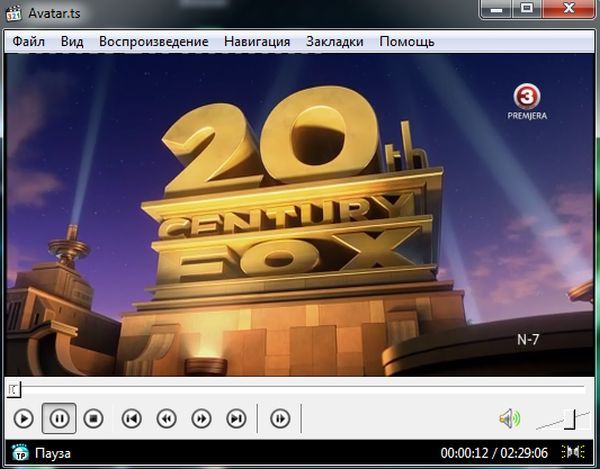Open the Помощь menu
The width and height of the screenshot is (600, 469).
(x=407, y=41)
